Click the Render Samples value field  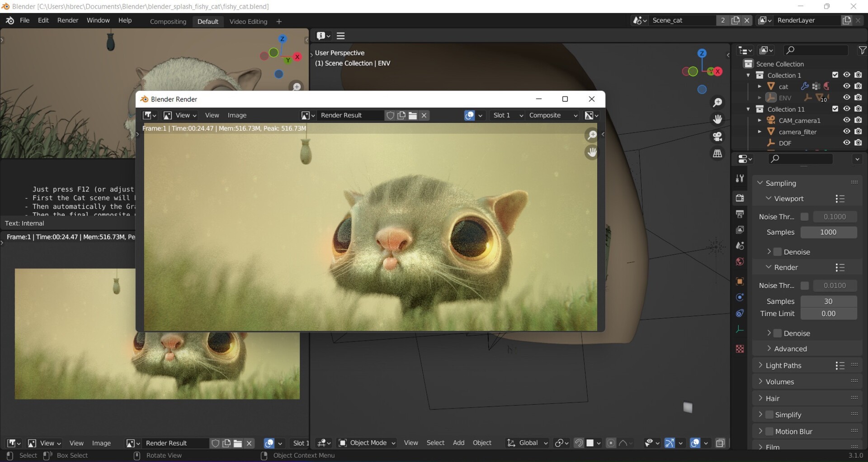tap(828, 301)
